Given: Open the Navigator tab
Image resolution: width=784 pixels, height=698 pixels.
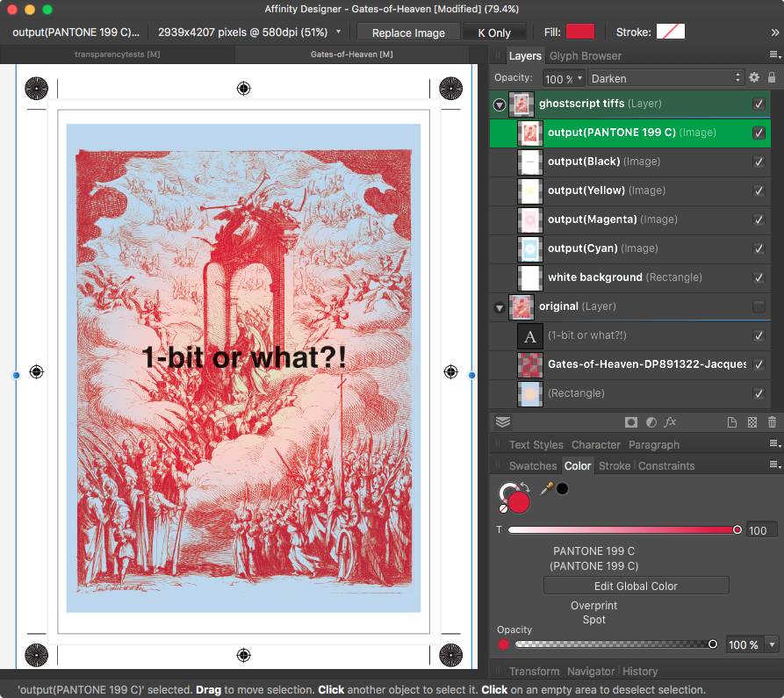Looking at the screenshot, I should click(x=591, y=672).
